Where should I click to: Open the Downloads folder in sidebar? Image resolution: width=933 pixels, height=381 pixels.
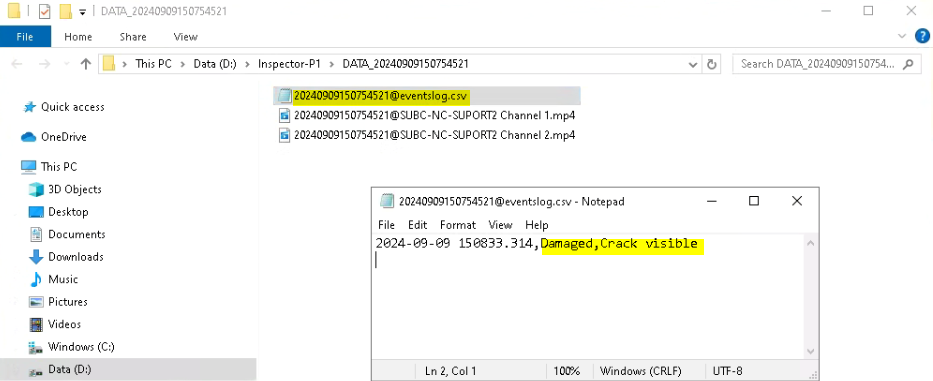click(66, 257)
